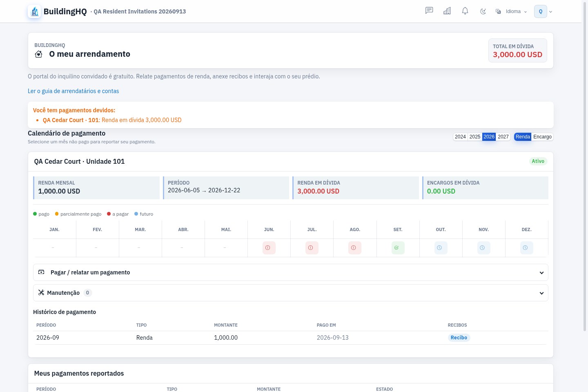Click the tools icon beside Manutenção
Image resolution: width=588 pixels, height=392 pixels.
click(x=41, y=292)
